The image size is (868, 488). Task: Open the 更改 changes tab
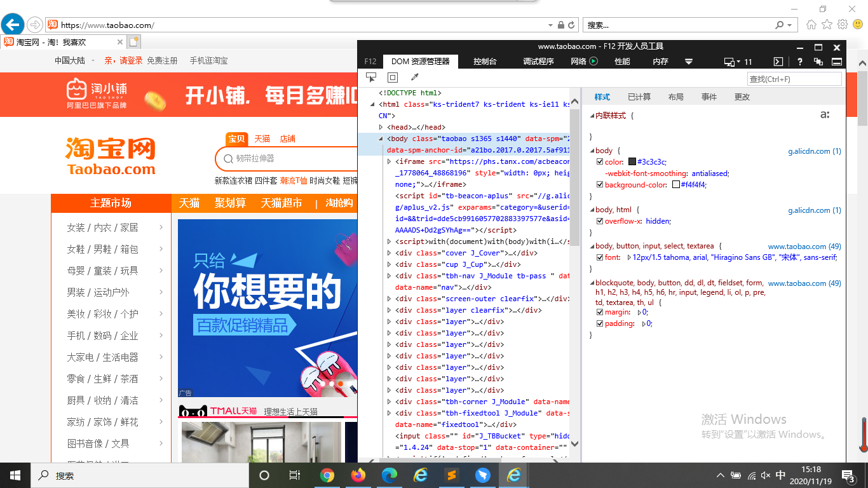point(742,97)
